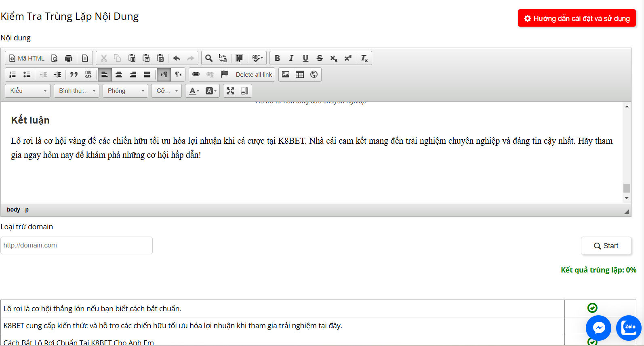Click the Paste icon
This screenshot has height=346, width=644.
point(132,58)
